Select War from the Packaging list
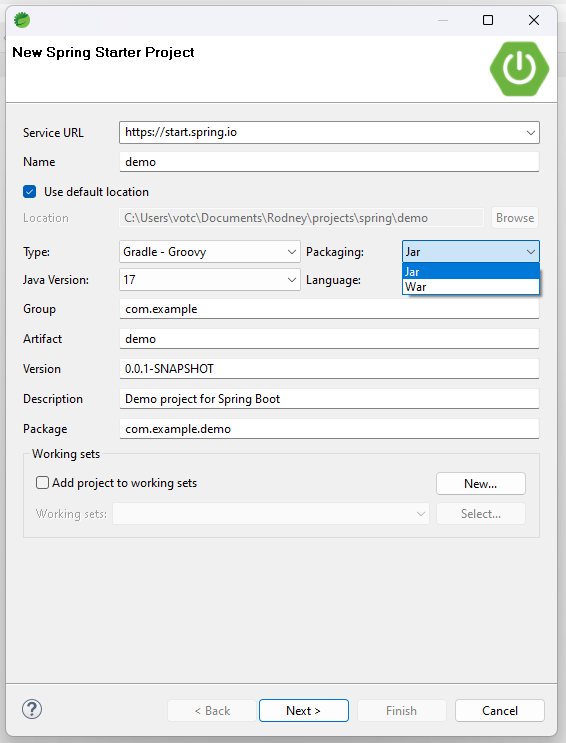 [471, 287]
